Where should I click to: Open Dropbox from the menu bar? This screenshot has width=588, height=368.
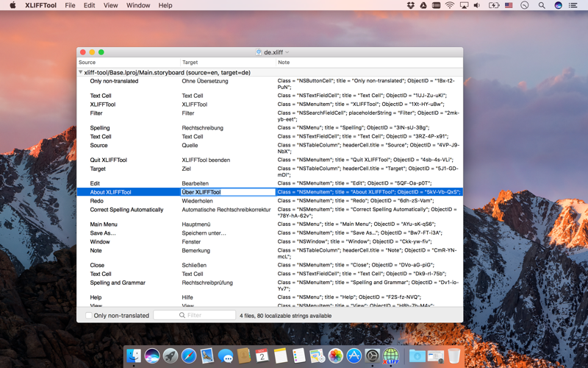pos(411,5)
